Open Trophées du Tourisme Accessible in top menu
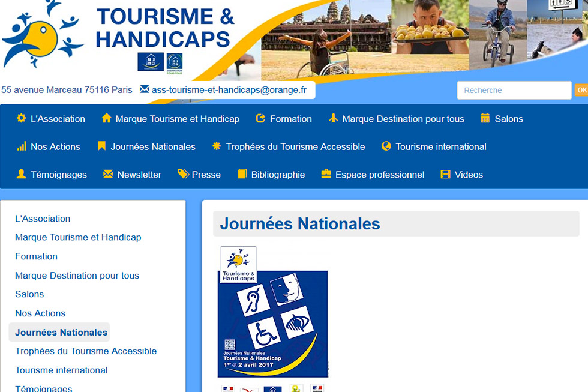 click(295, 146)
